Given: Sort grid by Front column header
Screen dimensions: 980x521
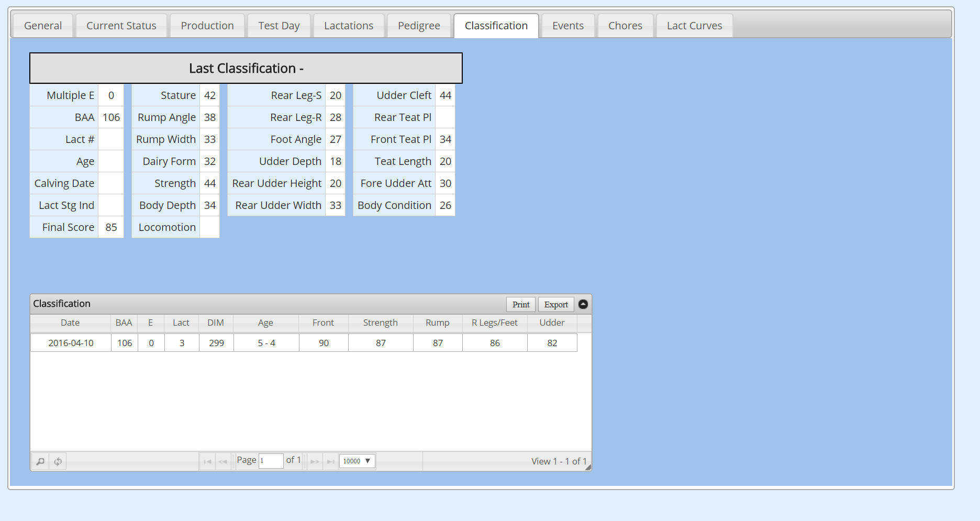Looking at the screenshot, I should 323,323.
